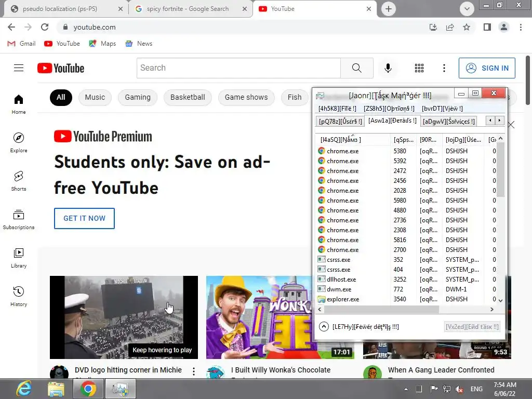Image resolution: width=532 pixels, height=399 pixels.
Task: Open Shorts in the YouTube sidebar
Action: click(19, 181)
